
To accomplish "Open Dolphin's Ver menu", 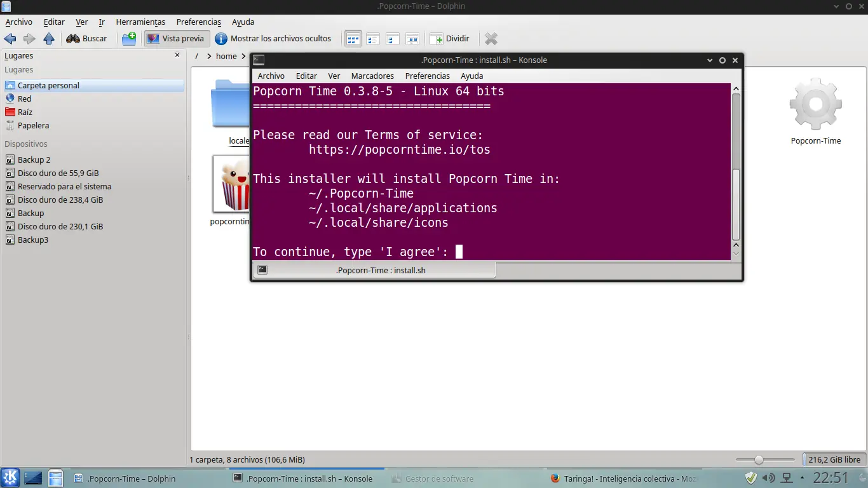I will click(x=82, y=22).
